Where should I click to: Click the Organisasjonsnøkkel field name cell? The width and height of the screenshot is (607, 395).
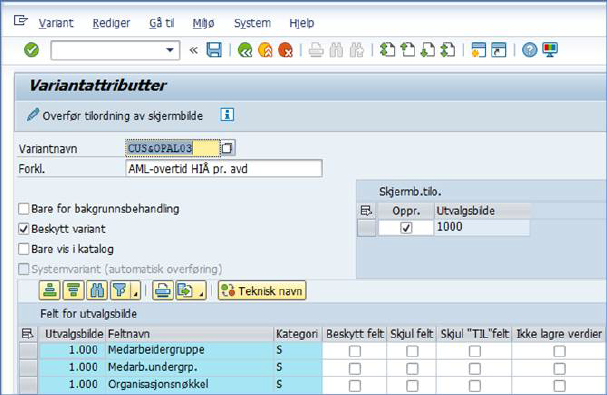tap(190, 385)
